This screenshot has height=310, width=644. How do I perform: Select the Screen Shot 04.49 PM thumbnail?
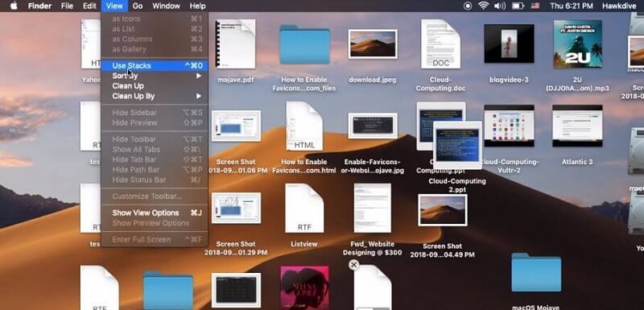click(x=442, y=210)
